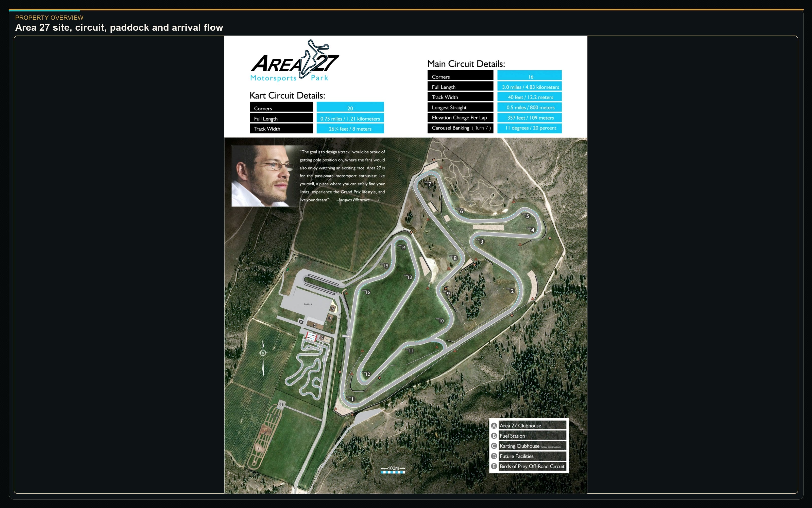This screenshot has width=812, height=508.
Task: Click the Turn 13 marker on the circuit
Action: tap(408, 277)
